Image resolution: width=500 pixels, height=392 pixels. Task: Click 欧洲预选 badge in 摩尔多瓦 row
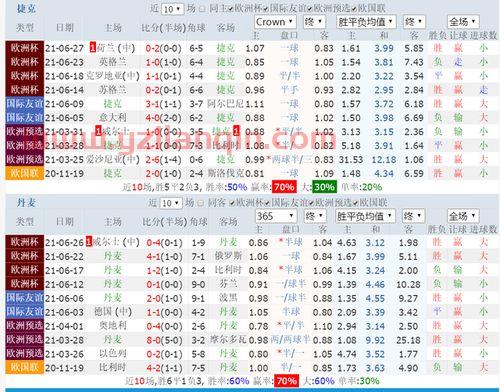(x=25, y=340)
